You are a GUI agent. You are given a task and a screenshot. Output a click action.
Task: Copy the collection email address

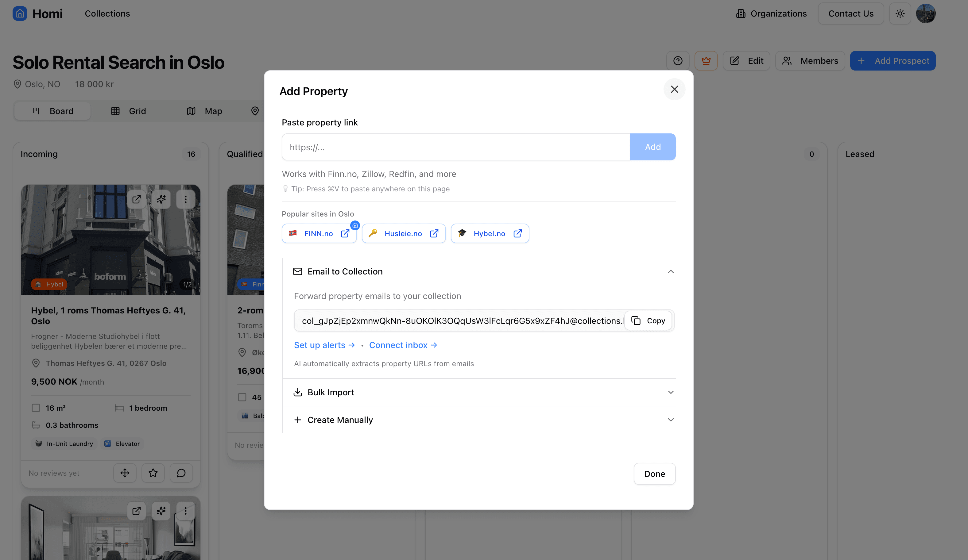(648, 320)
